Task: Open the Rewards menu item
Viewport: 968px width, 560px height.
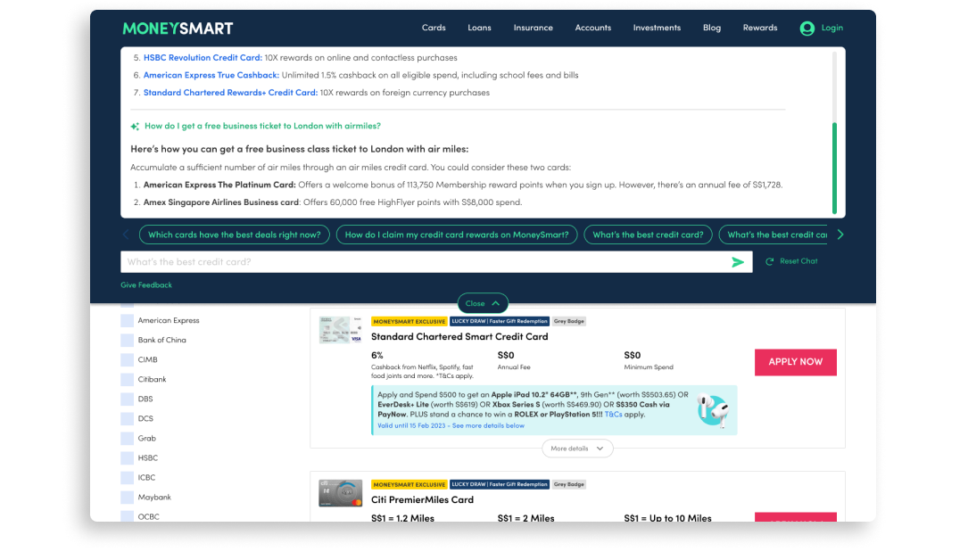Action: [759, 28]
